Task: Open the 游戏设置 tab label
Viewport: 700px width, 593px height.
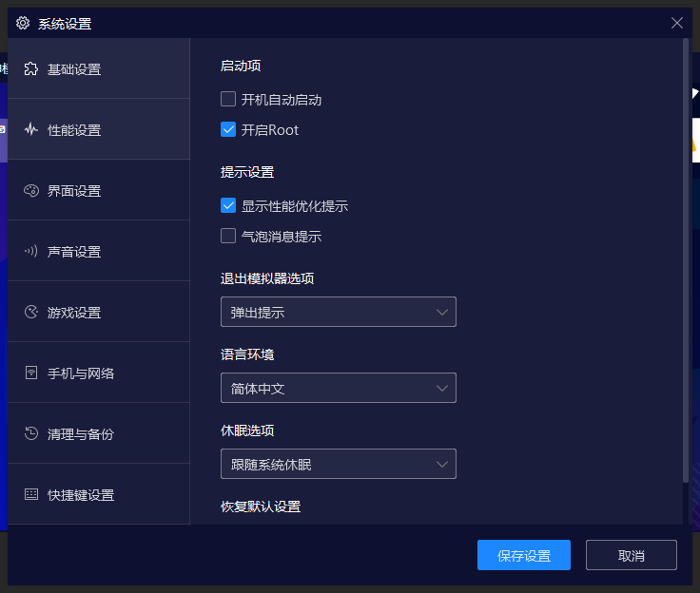Action: tap(74, 313)
